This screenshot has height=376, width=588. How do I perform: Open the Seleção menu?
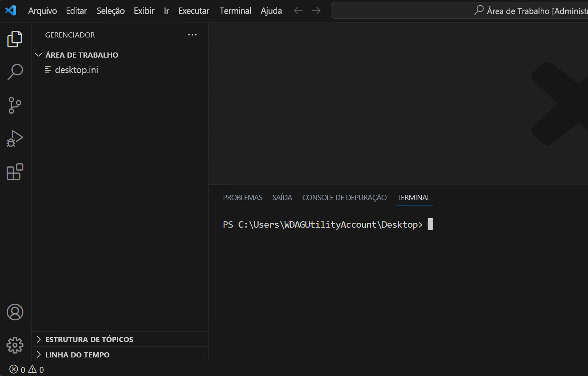click(x=111, y=11)
